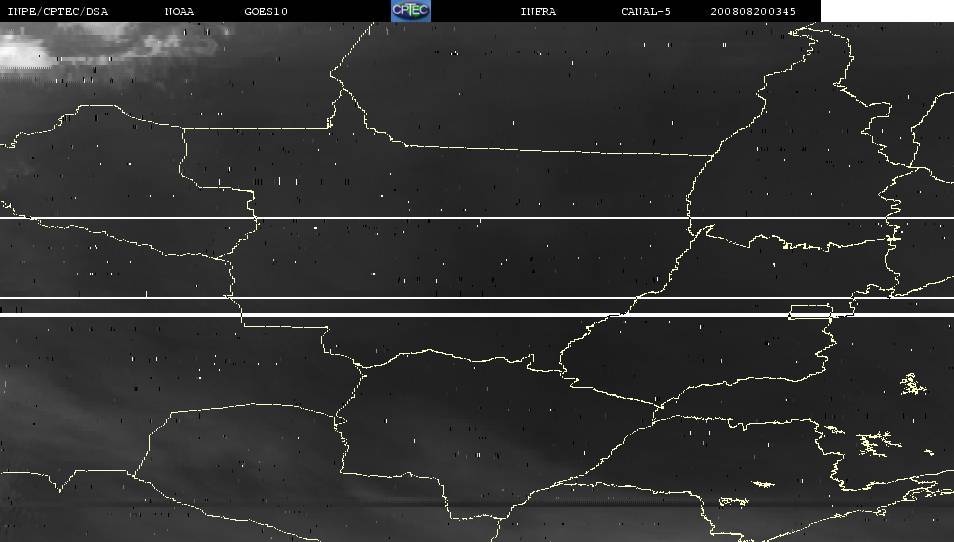Click the island group below the right-edge cluster
The width and height of the screenshot is (954, 542).
tap(876, 441)
